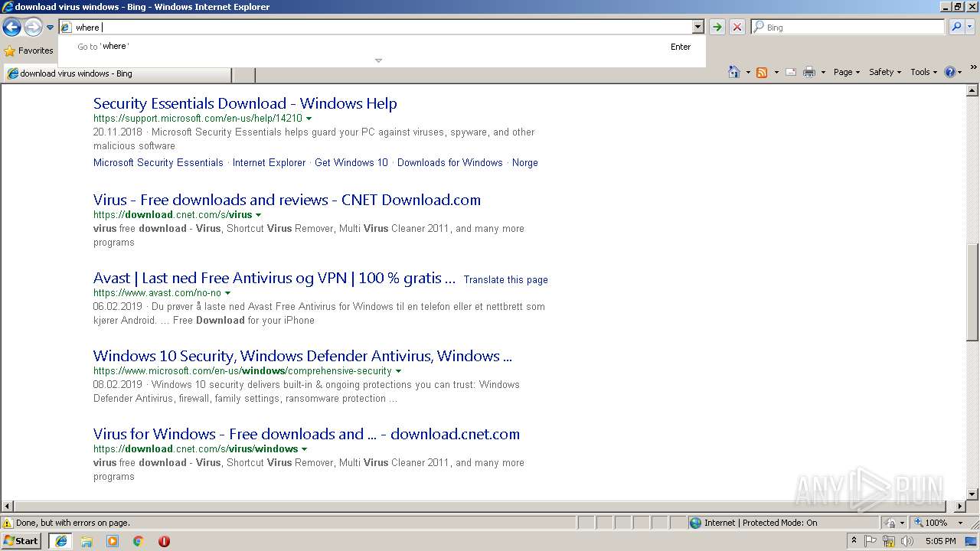Click the Help question mark icon
The height and width of the screenshot is (551, 980).
click(950, 72)
